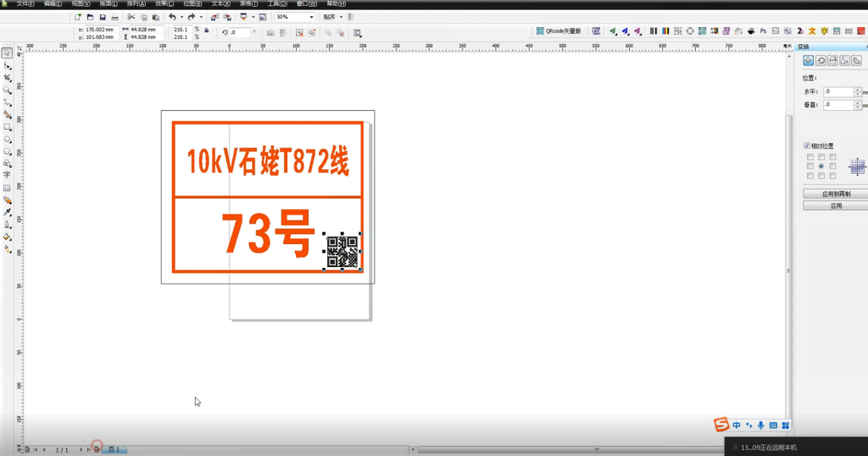Screen dimensions: 868x456
Task: Open the 50% zoom level dropdown
Action: (x=311, y=17)
